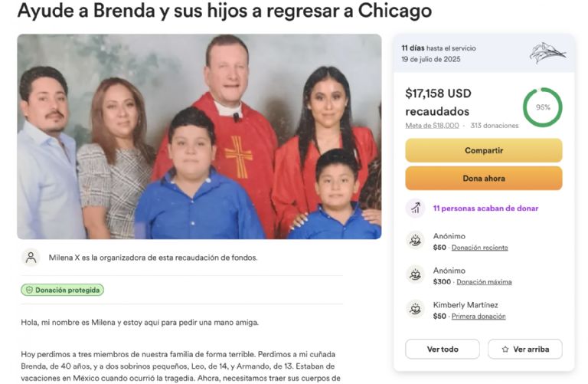This screenshot has height=384, width=588.
Task: Click the shield icon in Donación protegida badge
Action: point(29,290)
